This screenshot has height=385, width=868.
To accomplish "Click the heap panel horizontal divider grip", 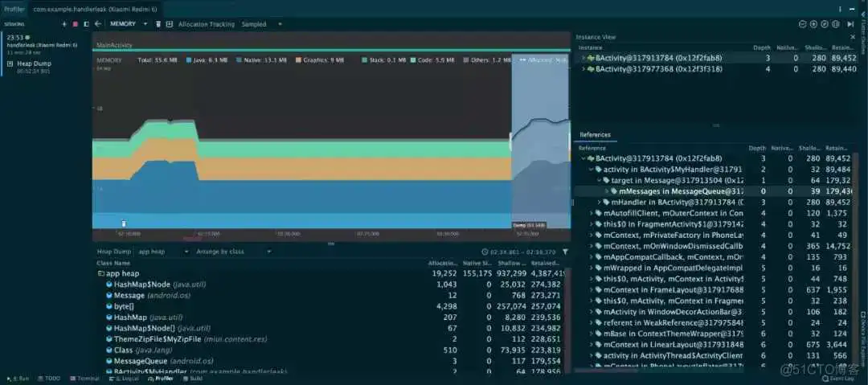I will (331, 244).
